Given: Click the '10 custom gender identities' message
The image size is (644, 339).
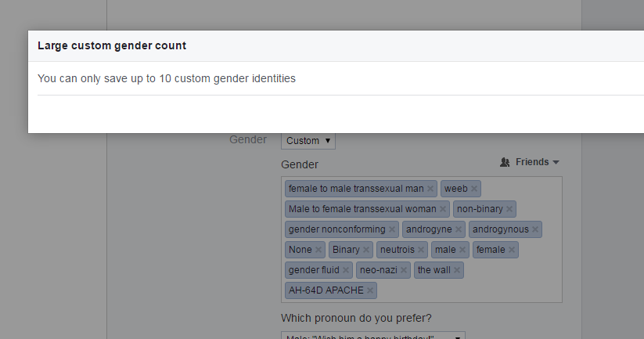Looking at the screenshot, I should [167, 78].
